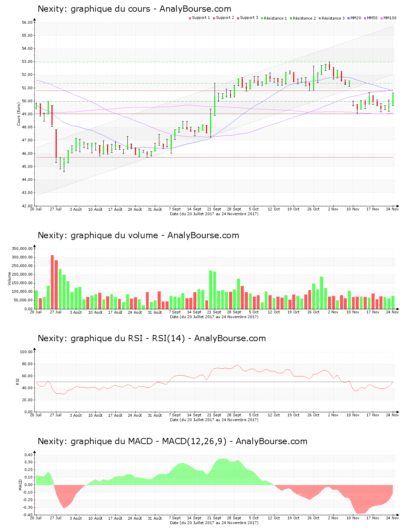
Task: Click '26 Oct' on the volume chart axis
Action: pos(313,312)
